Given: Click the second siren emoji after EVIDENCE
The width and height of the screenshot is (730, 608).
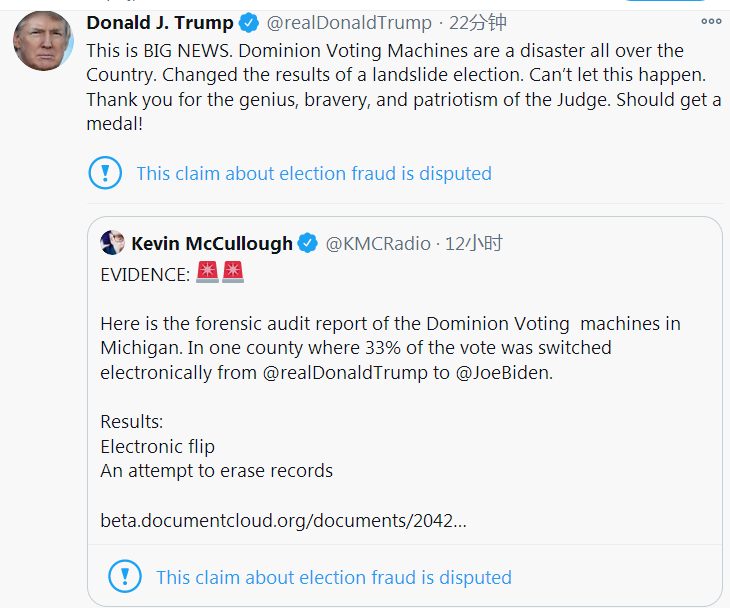Looking at the screenshot, I should 233,274.
